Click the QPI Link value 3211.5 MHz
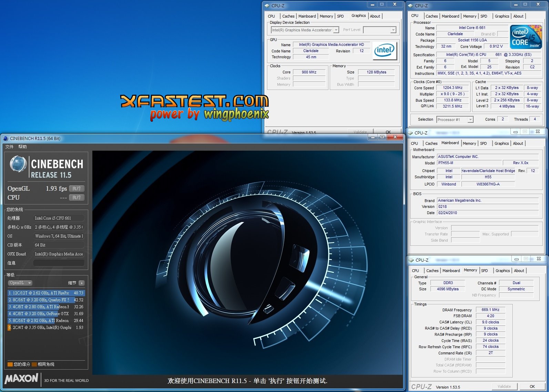 point(453,107)
